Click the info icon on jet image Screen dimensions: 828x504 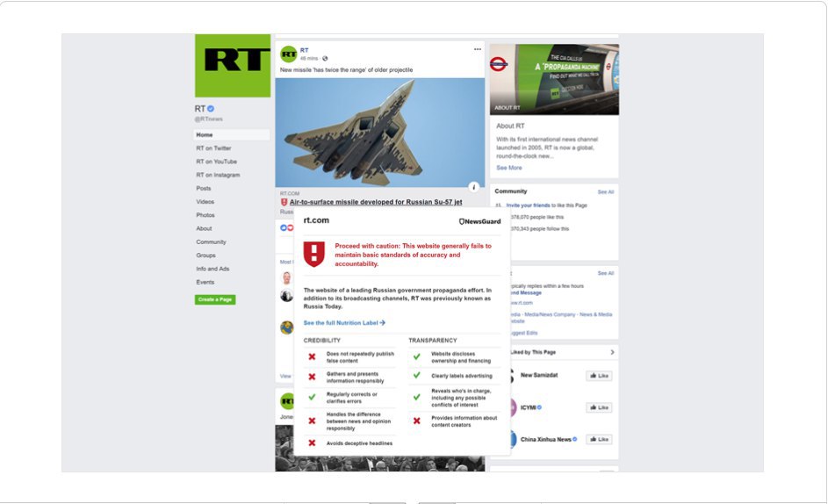[x=473, y=186]
